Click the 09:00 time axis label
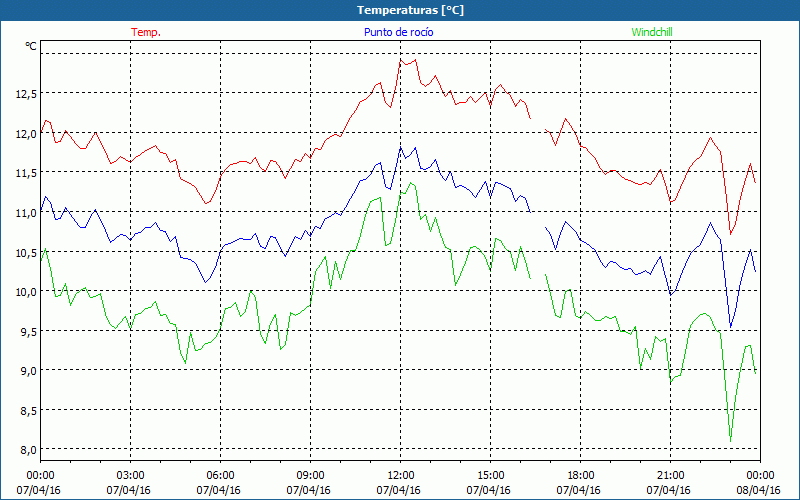 tap(310, 476)
